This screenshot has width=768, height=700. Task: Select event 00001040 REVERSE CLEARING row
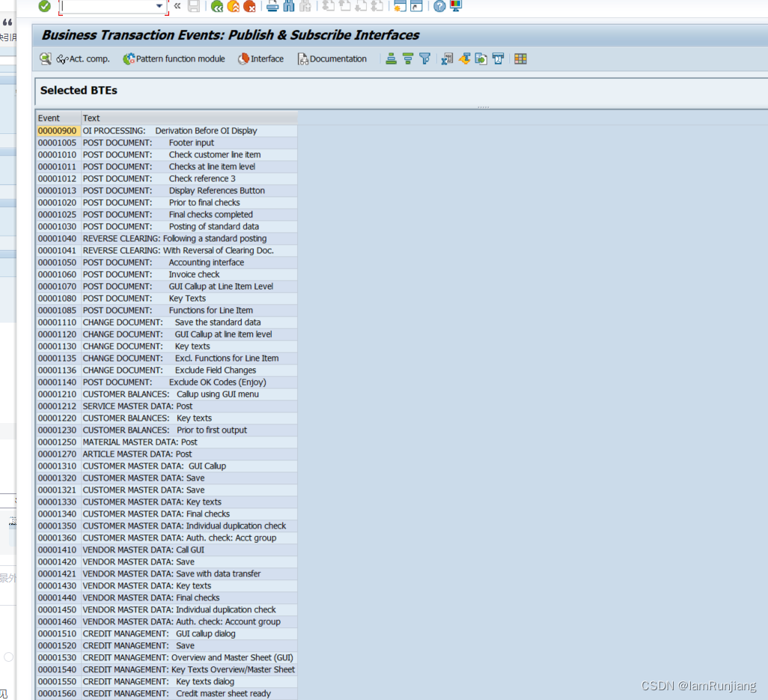point(166,239)
